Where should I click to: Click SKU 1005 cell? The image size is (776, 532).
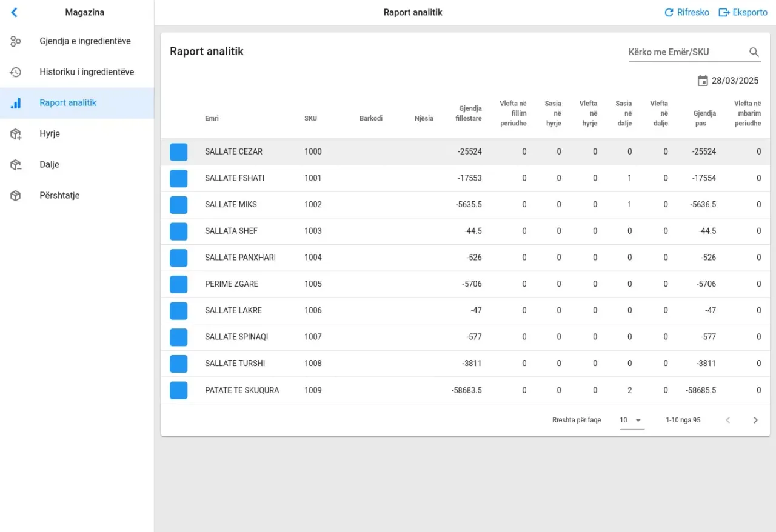click(x=313, y=284)
